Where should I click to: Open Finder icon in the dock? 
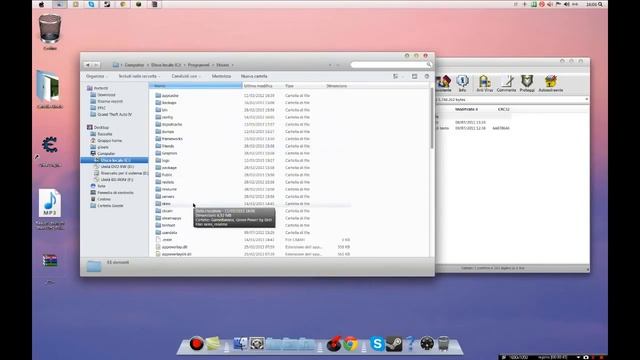tap(240, 344)
